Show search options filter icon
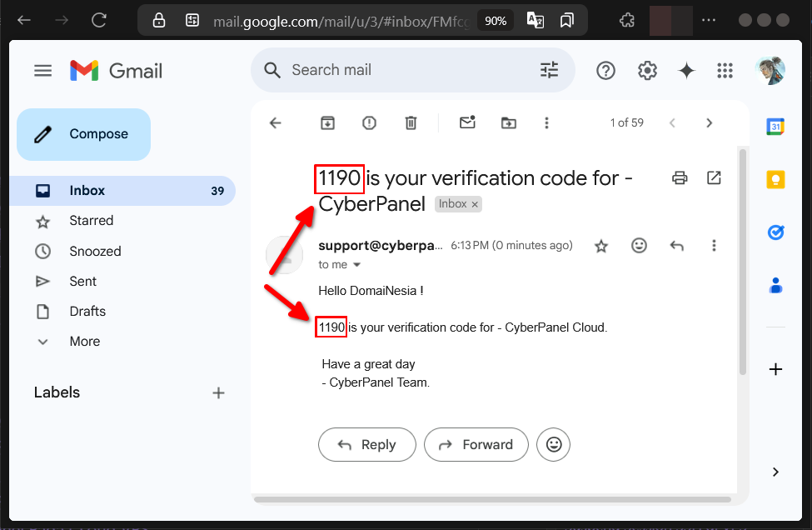This screenshot has width=812, height=530. (x=549, y=70)
